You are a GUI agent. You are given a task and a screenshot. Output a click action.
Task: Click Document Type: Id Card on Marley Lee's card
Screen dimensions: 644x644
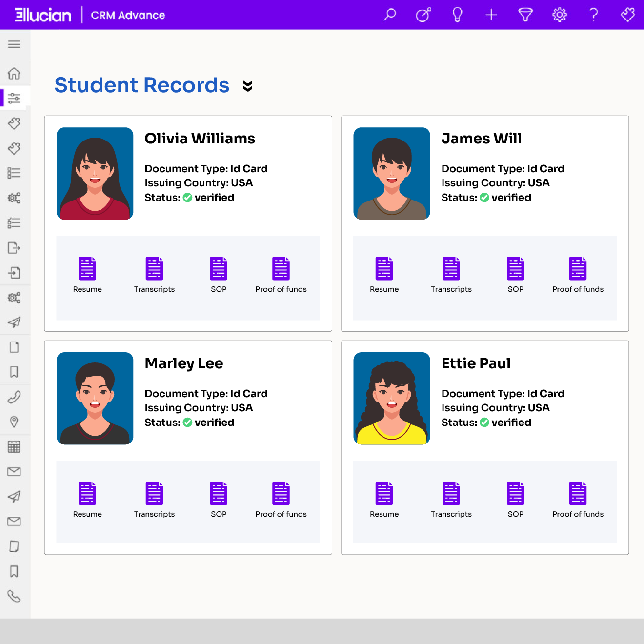pyautogui.click(x=206, y=394)
